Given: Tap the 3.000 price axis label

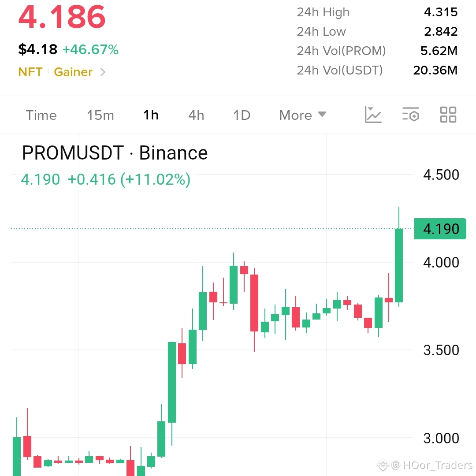Looking at the screenshot, I should (x=441, y=439).
